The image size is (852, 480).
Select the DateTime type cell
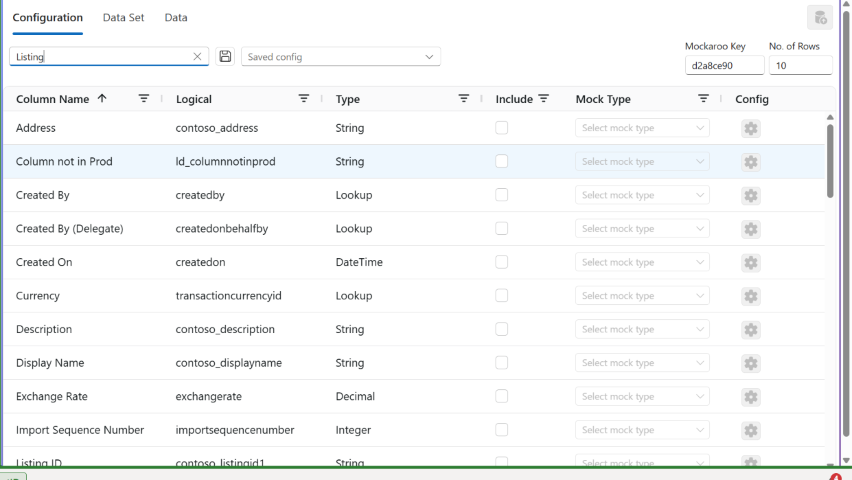point(359,262)
